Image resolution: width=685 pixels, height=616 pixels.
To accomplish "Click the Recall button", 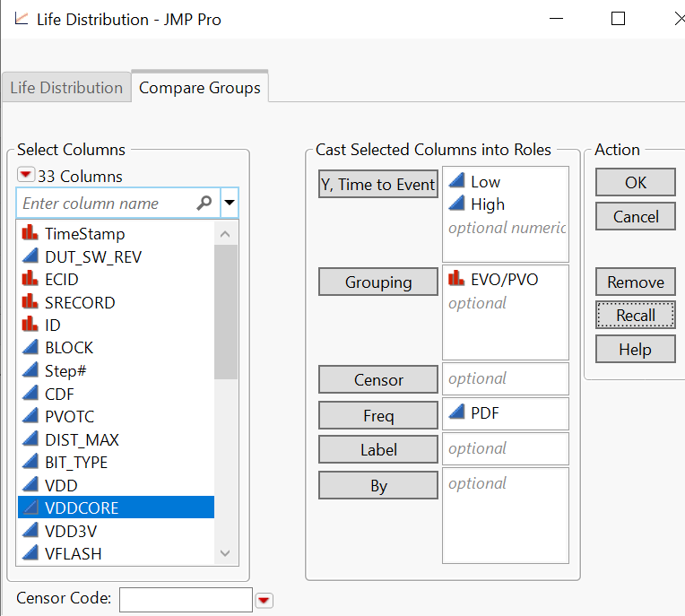I will (635, 316).
